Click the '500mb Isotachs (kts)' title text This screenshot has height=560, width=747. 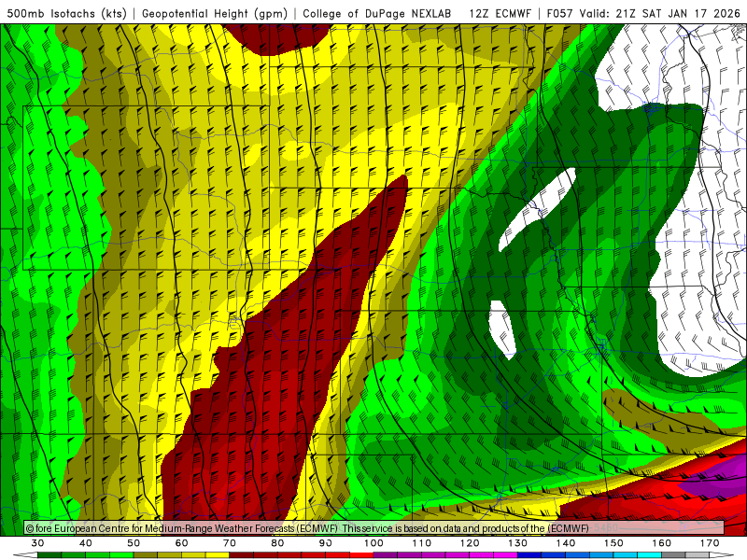[67, 13]
